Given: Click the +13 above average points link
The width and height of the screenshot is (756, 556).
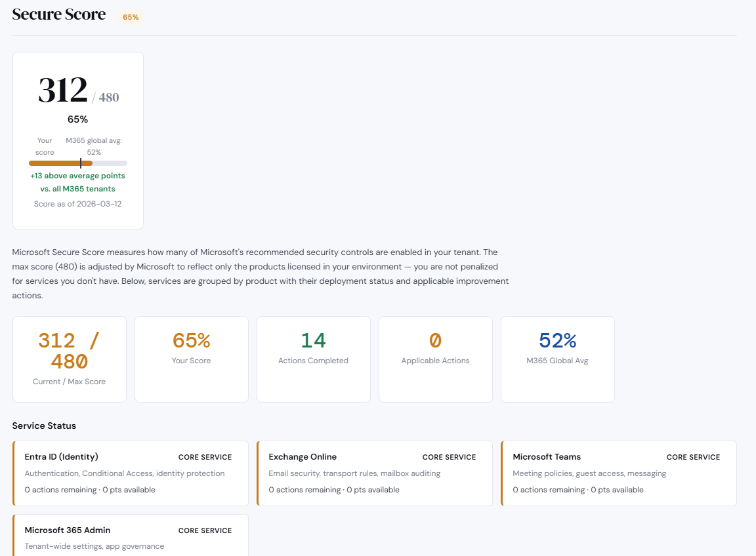Looking at the screenshot, I should [x=77, y=182].
